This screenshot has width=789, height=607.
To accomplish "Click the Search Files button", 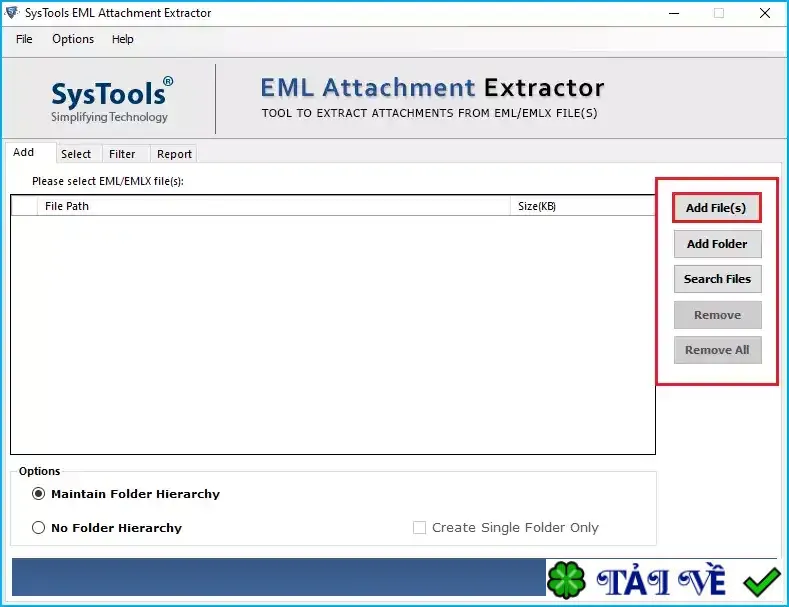I will click(x=718, y=279).
